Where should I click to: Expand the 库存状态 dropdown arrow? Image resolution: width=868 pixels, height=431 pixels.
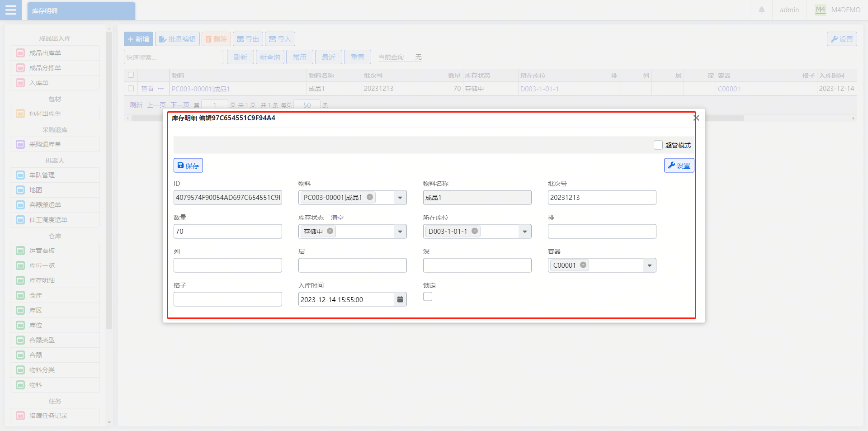(400, 232)
